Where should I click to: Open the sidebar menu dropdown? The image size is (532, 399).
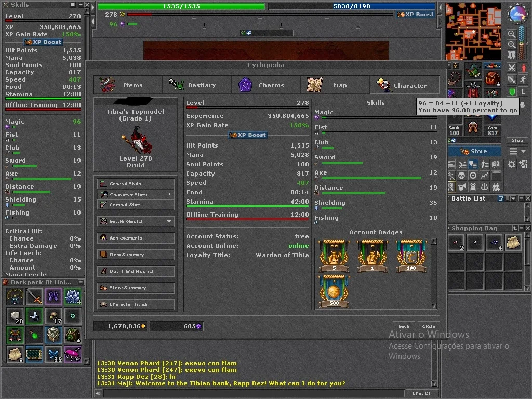click(517, 151)
